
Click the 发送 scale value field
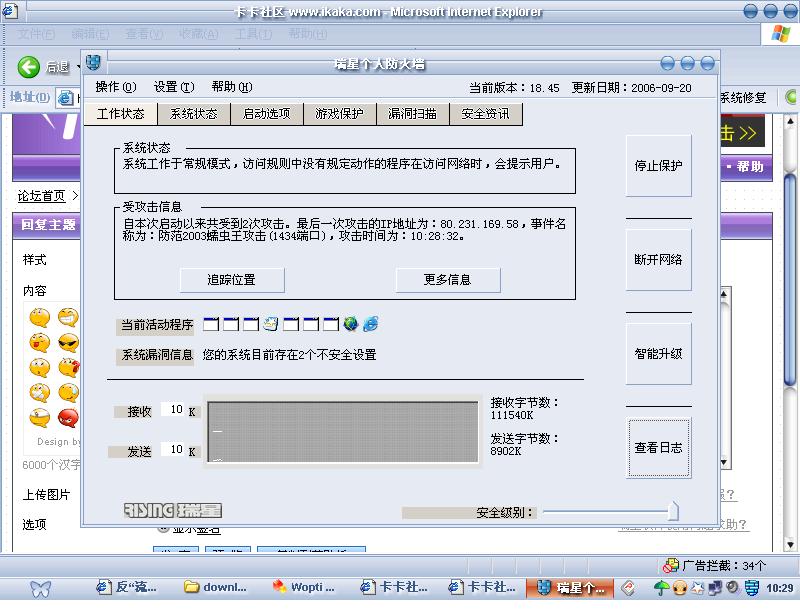click(173, 450)
